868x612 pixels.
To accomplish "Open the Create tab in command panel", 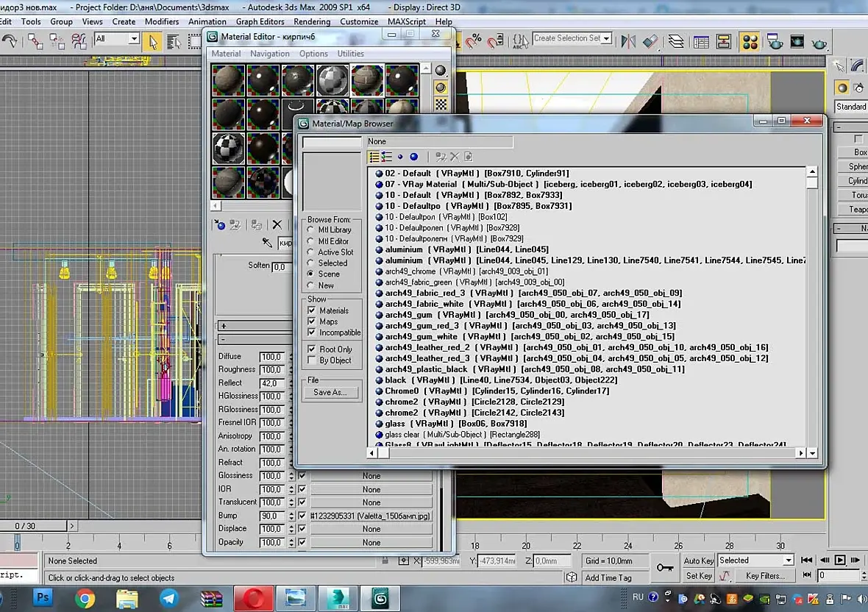I will [839, 66].
